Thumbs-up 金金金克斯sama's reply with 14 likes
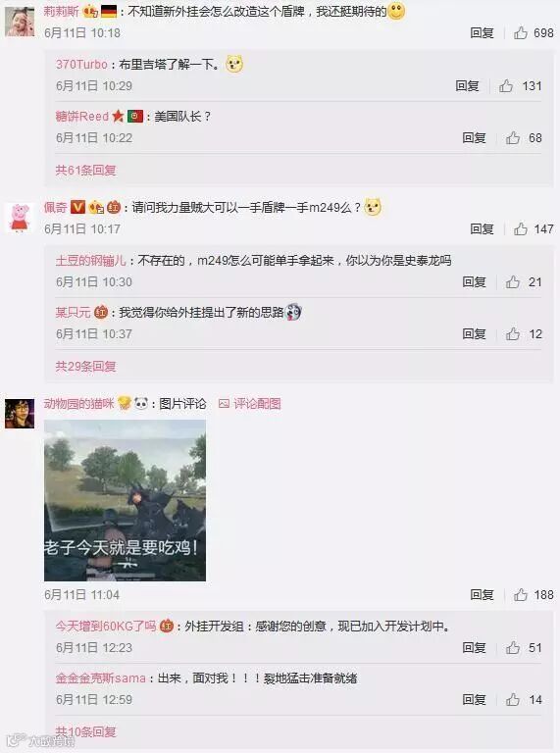 (513, 700)
